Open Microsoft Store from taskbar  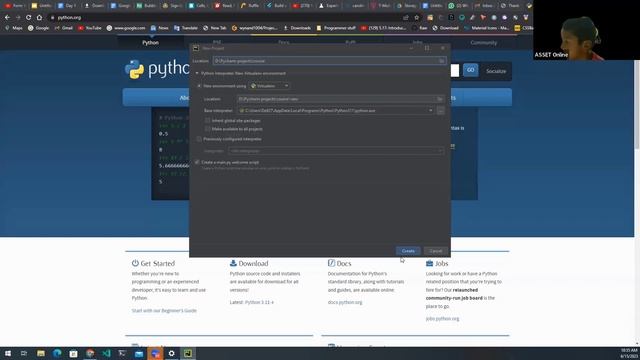tap(73, 353)
